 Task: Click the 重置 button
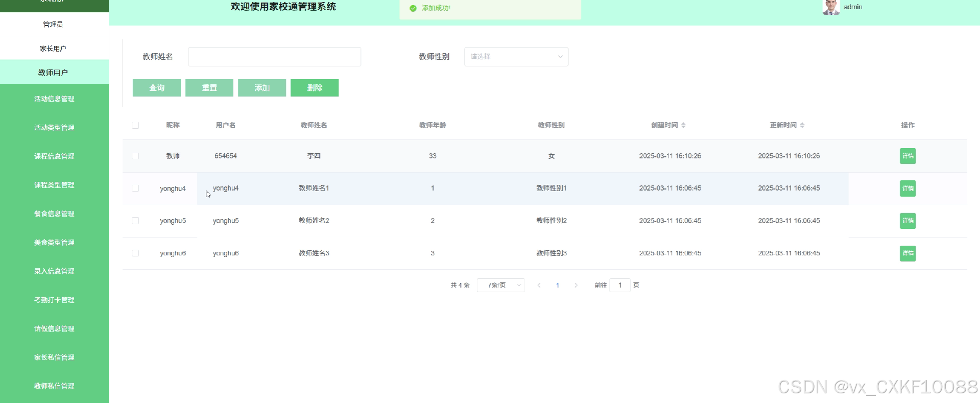pyautogui.click(x=209, y=88)
